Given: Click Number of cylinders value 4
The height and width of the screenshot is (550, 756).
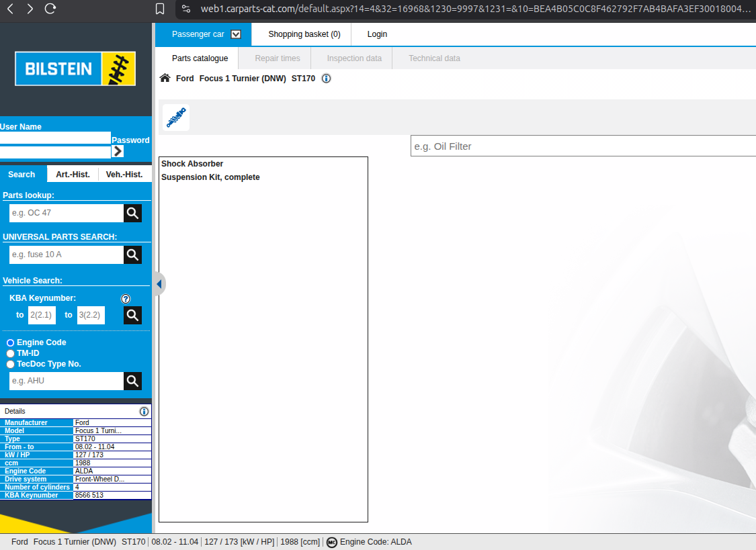Looking at the screenshot, I should click(77, 488).
